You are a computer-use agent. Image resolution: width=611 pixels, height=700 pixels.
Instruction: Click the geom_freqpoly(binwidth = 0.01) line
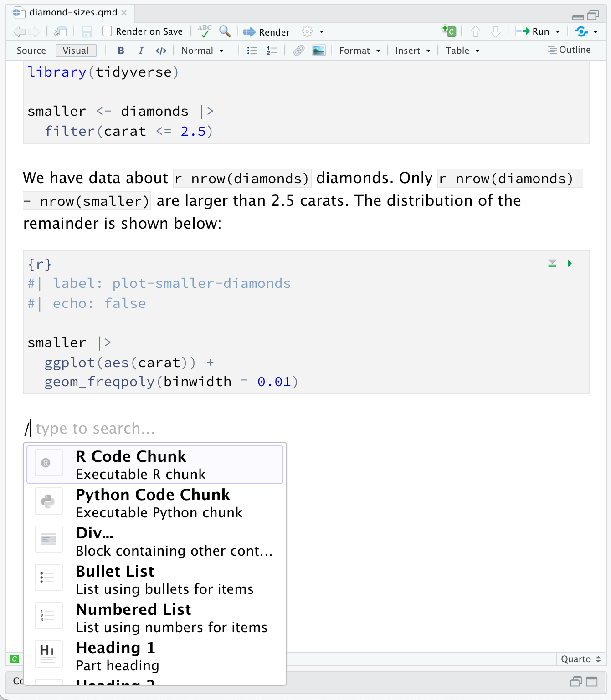(x=171, y=382)
